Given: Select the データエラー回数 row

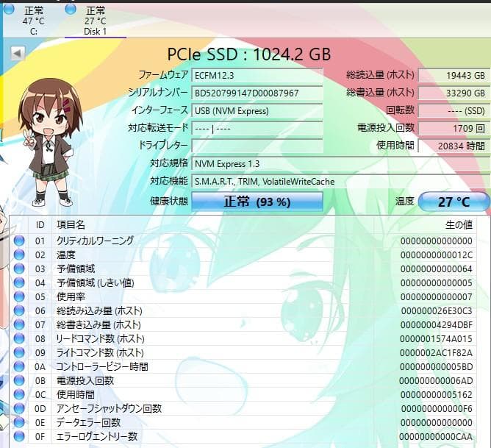Looking at the screenshot, I should click(243, 423).
